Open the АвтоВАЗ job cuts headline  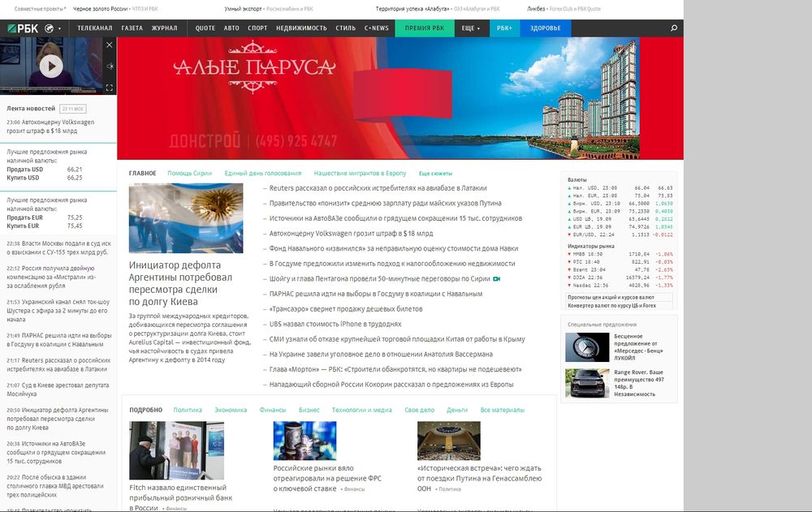coord(395,218)
